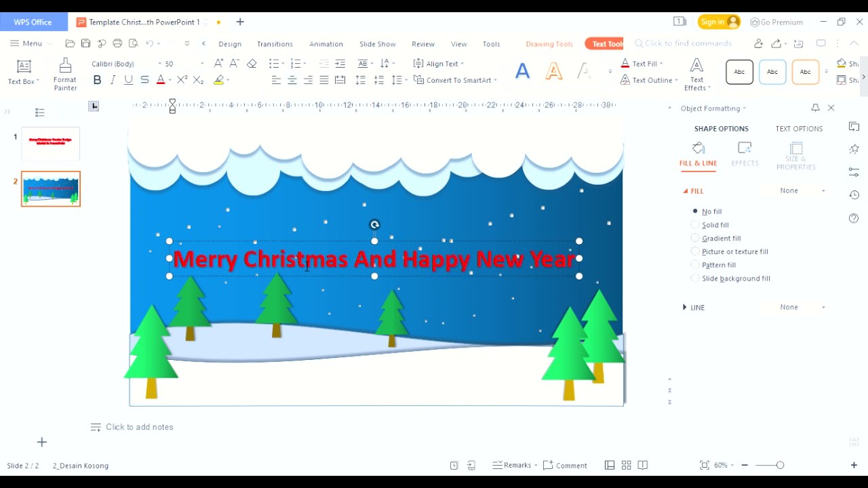Click in the notes area to add notes

coord(139,427)
